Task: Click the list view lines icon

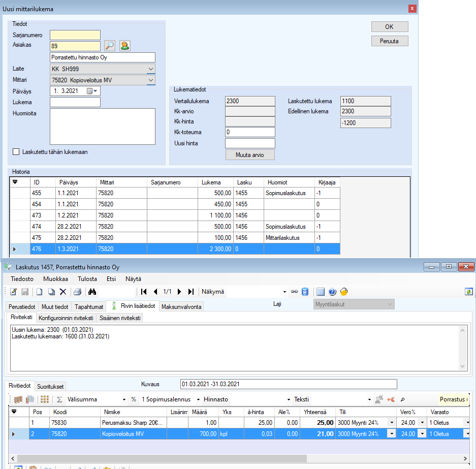Action: 320,292
